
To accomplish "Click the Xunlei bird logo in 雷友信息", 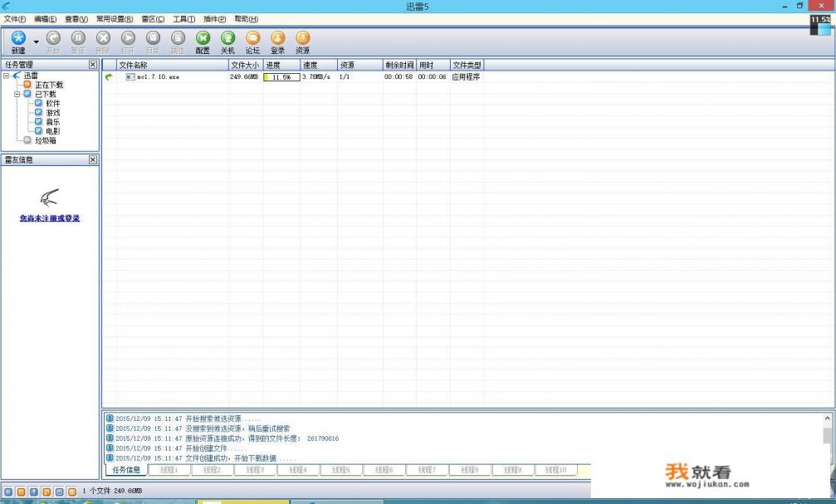I will coord(49,198).
